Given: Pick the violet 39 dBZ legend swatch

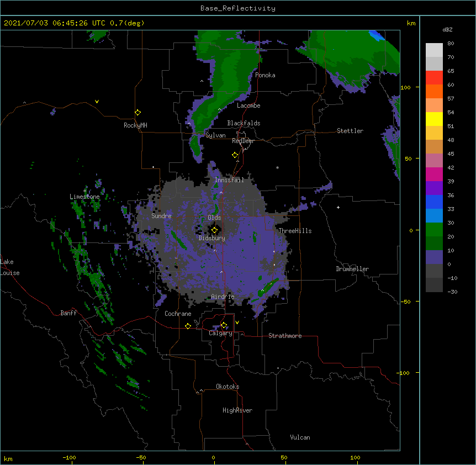Looking at the screenshot, I should coord(434,188).
